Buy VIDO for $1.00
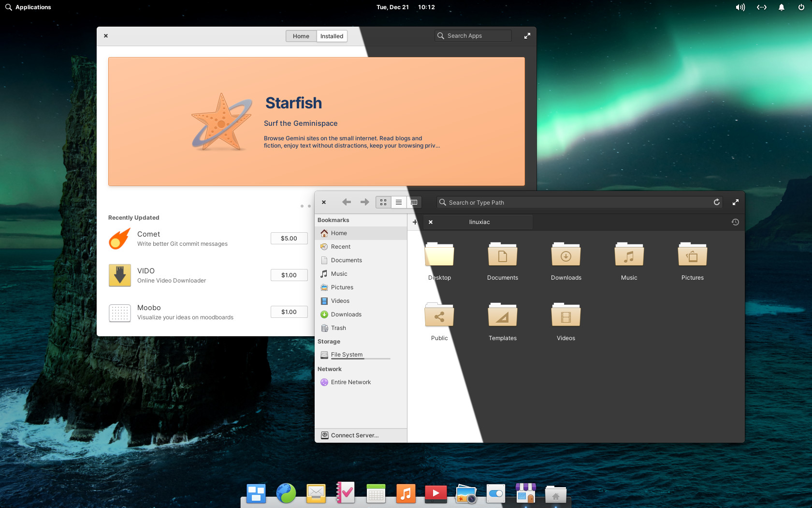This screenshot has width=812, height=508. tap(289, 275)
